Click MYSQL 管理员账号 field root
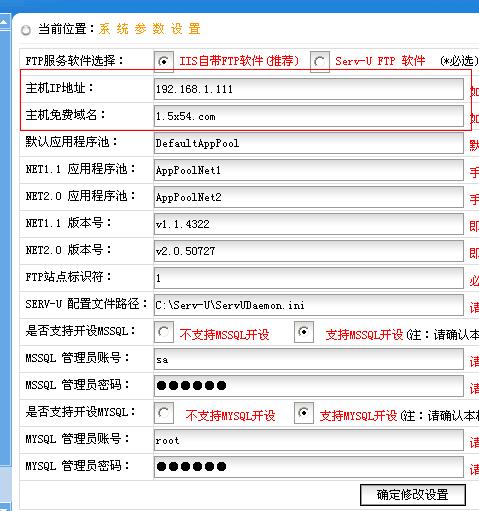 click(x=309, y=440)
